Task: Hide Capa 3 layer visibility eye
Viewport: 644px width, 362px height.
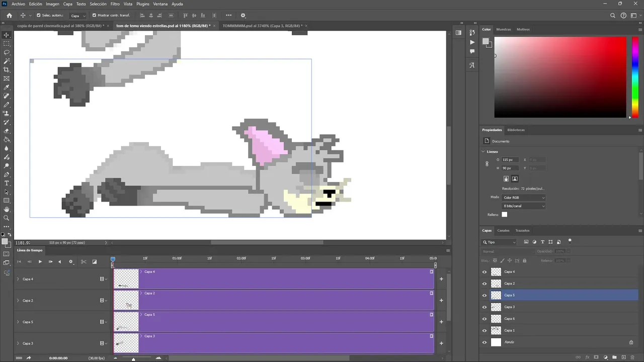Action: [485, 307]
